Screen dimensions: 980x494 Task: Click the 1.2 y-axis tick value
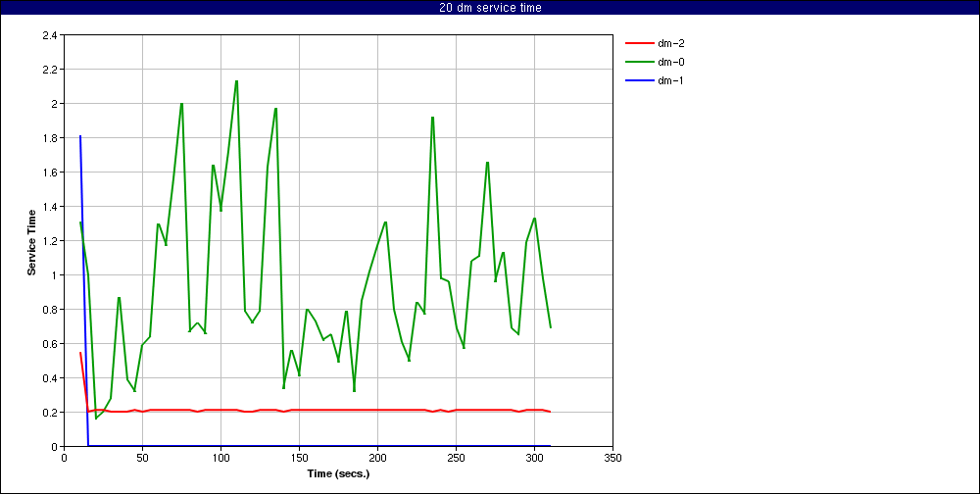[x=50, y=241]
